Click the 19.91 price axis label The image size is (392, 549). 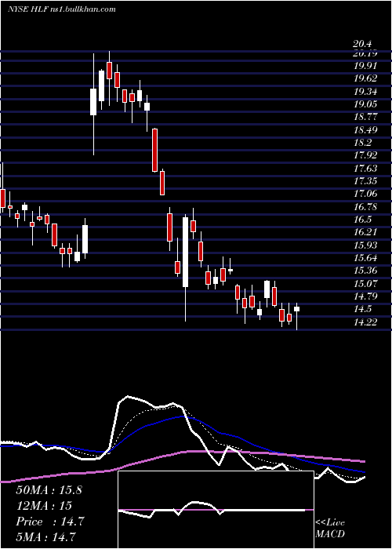[x=365, y=66]
